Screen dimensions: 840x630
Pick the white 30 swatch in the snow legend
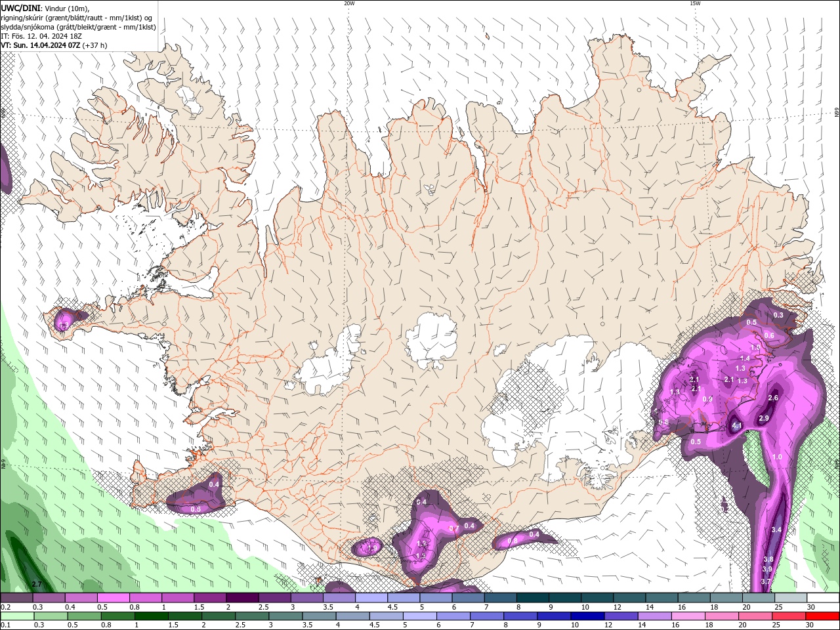click(822, 598)
